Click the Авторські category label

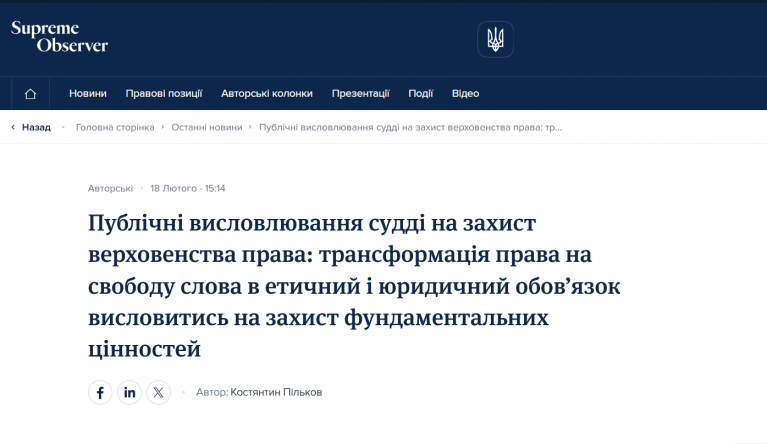click(110, 188)
